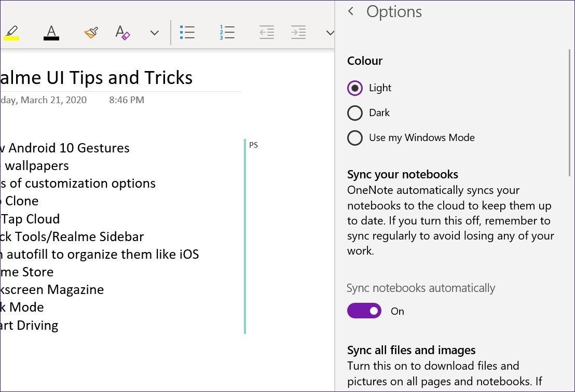Click the 'Sync your notebooks' heading
The image size is (575, 392).
click(403, 174)
